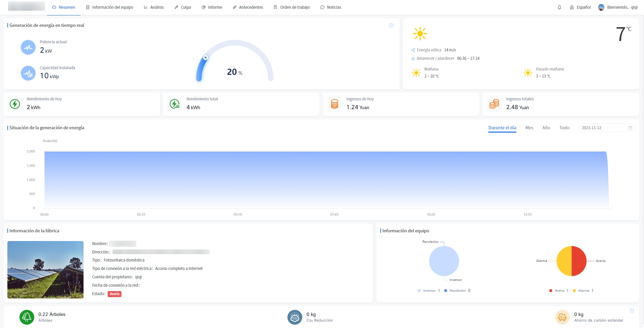Click the carbon savings cart icon

562,317
